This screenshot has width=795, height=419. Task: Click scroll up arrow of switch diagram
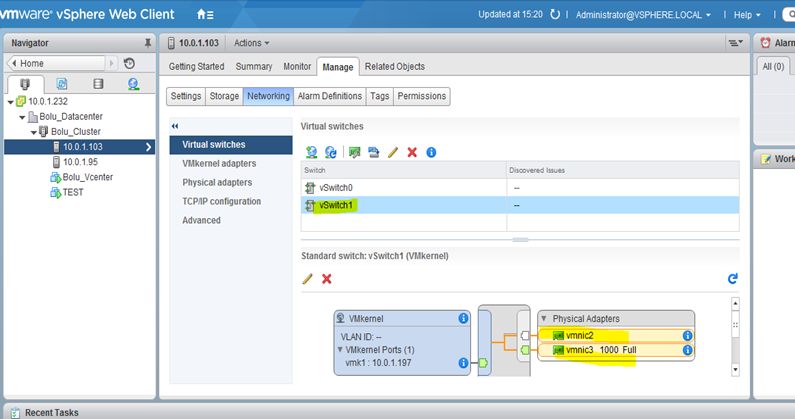click(x=735, y=304)
